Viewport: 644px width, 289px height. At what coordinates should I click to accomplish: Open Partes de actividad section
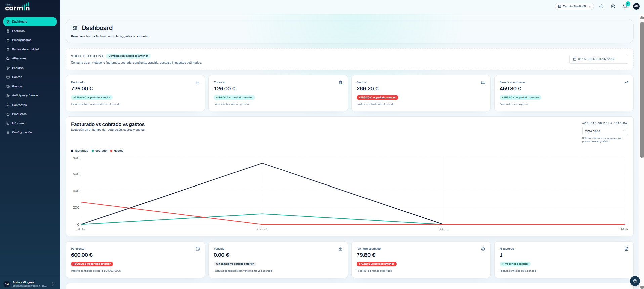[x=30, y=49]
